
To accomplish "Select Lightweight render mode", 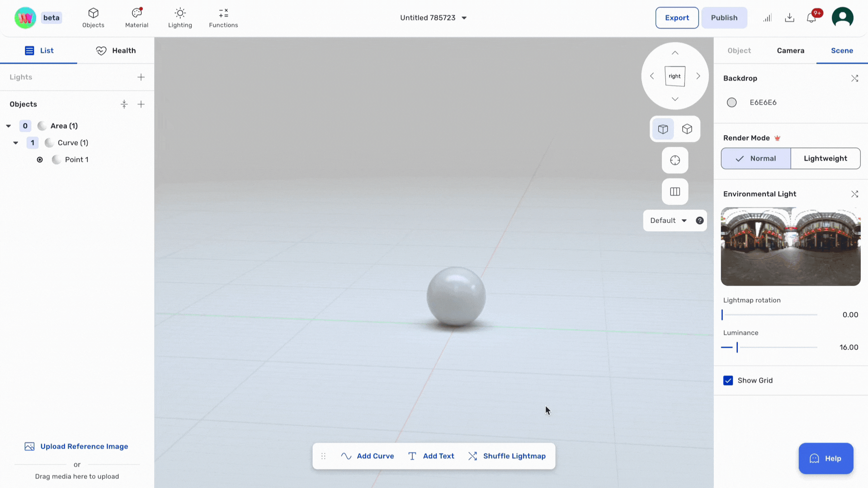I will 826,159.
